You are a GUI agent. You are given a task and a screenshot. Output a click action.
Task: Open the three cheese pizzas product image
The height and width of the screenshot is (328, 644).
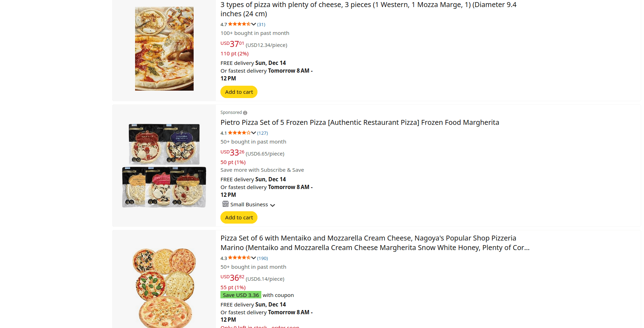[x=164, y=49]
